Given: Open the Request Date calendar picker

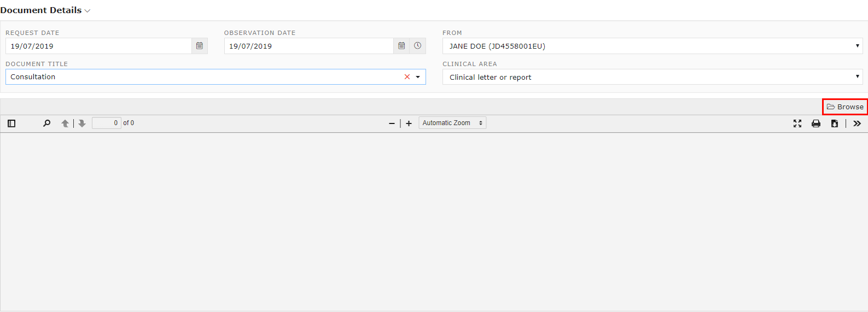Looking at the screenshot, I should pyautogui.click(x=200, y=46).
